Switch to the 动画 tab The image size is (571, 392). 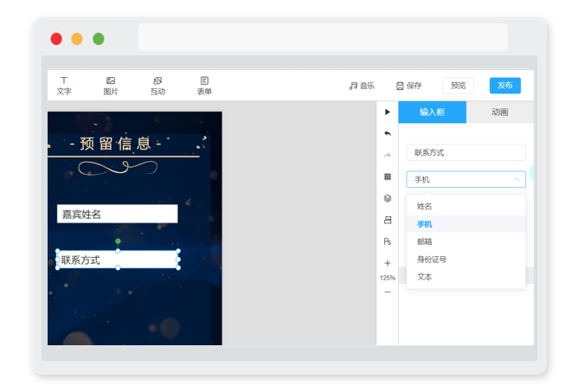click(500, 112)
